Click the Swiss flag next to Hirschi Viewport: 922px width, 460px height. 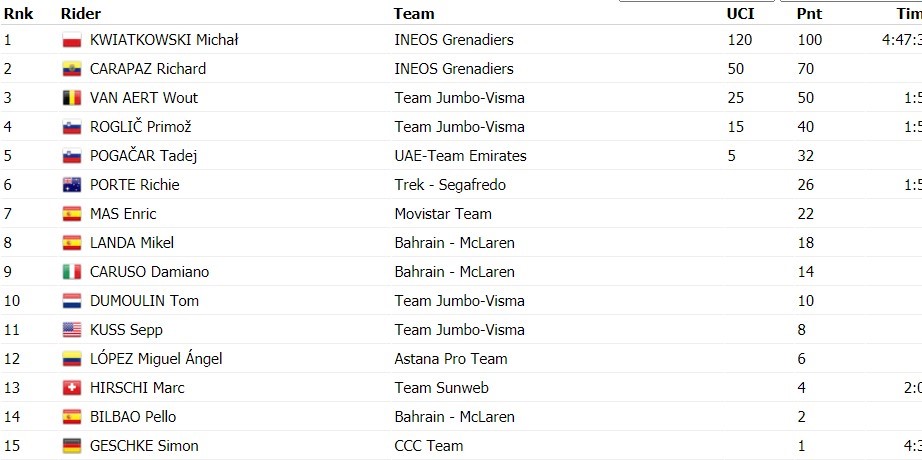[x=72, y=388]
